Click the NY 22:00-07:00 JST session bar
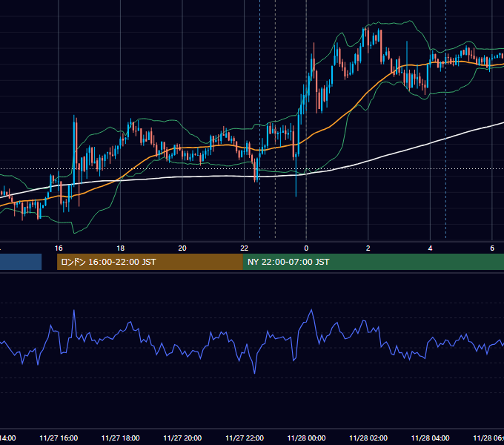The height and width of the screenshot is (445, 504). 373,262
